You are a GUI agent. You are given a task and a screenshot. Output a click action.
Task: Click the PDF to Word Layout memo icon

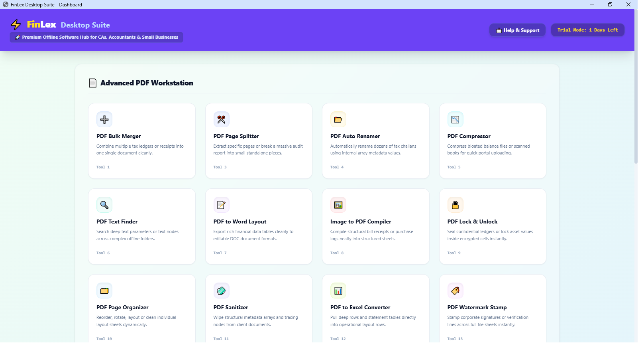(x=221, y=205)
